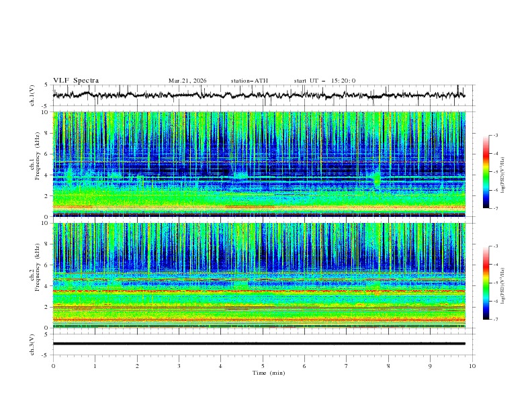This screenshot has height=411, width=532.
Task: Click the ch.2 spectrogram "2" kHz tick
Action: click(x=47, y=307)
